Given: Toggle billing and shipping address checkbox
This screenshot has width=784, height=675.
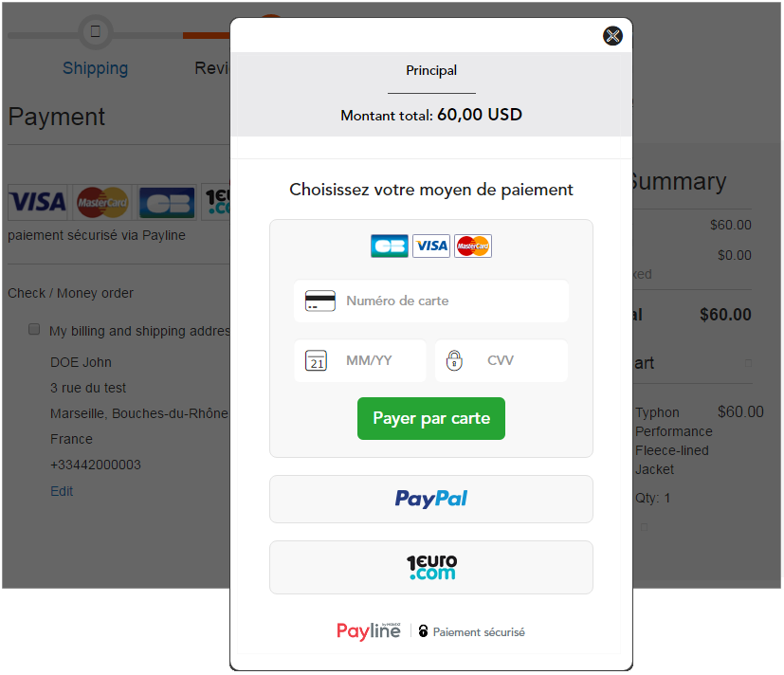Looking at the screenshot, I should point(34,329).
